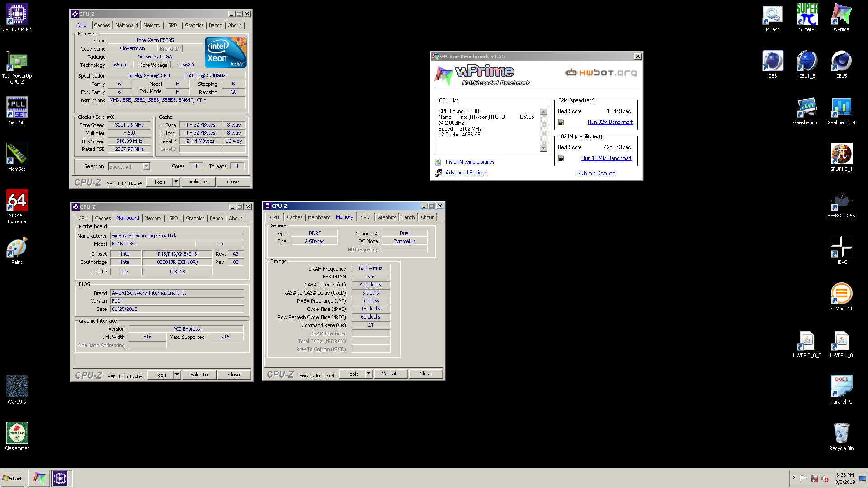Select About tab in Memory CPU-Z window
This screenshot has width=868, height=488.
coord(427,217)
